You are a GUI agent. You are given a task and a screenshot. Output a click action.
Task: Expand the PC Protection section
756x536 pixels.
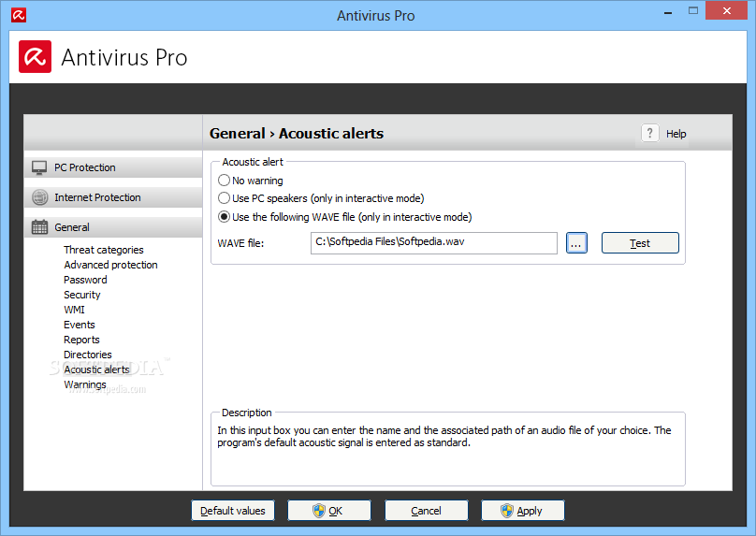113,167
